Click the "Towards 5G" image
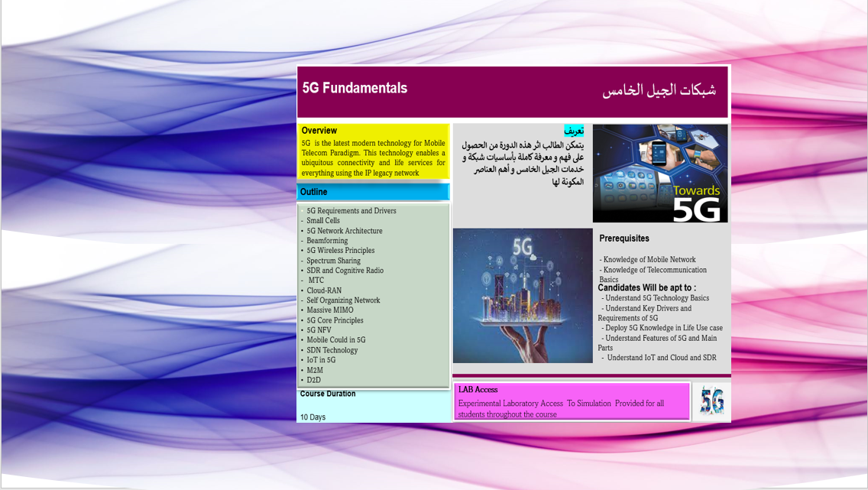 (659, 174)
